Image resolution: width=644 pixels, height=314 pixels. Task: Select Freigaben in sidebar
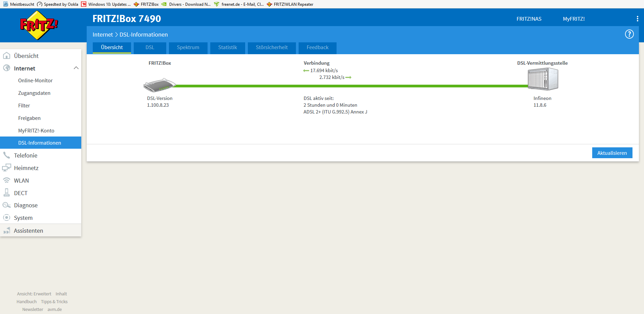pyautogui.click(x=29, y=118)
